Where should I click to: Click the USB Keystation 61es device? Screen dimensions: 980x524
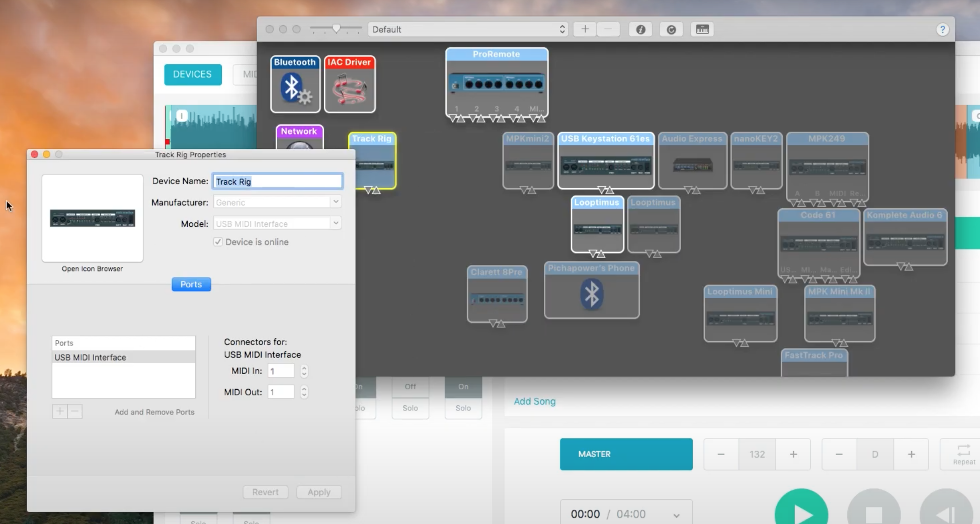(606, 160)
